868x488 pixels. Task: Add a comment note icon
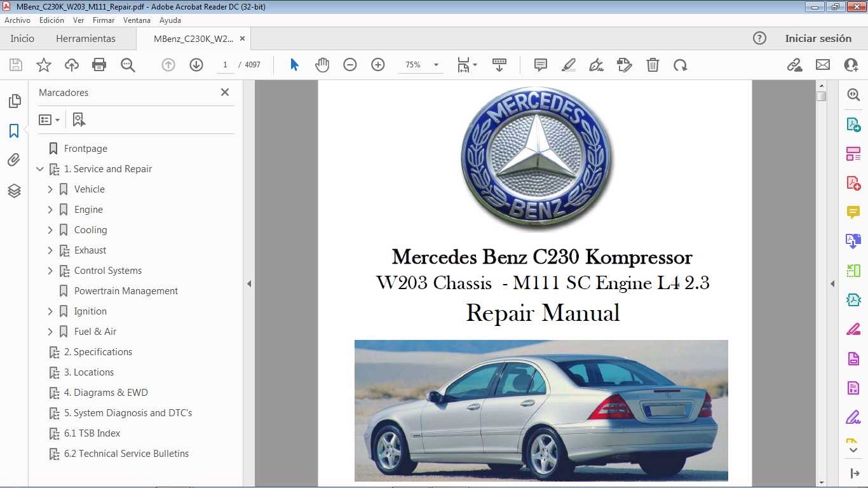(541, 65)
